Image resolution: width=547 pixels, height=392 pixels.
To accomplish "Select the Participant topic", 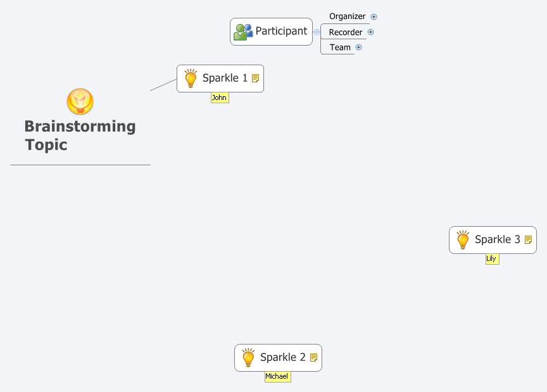I will pyautogui.click(x=280, y=30).
